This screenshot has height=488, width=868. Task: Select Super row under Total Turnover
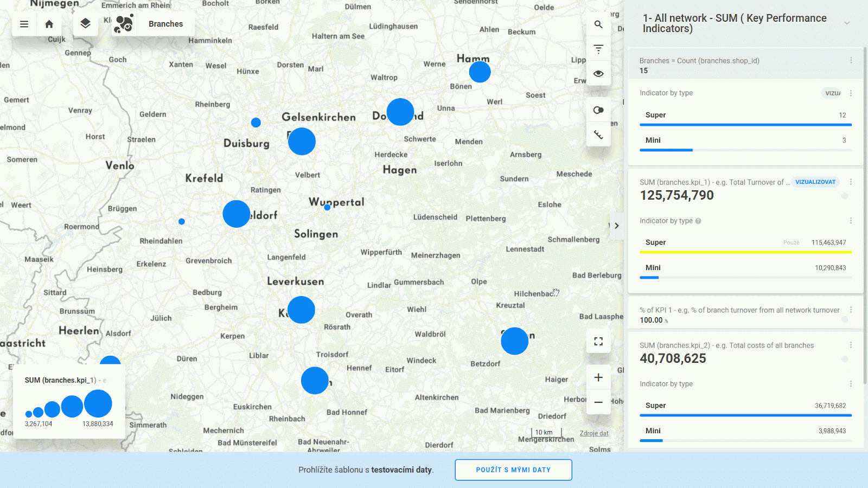click(x=655, y=242)
